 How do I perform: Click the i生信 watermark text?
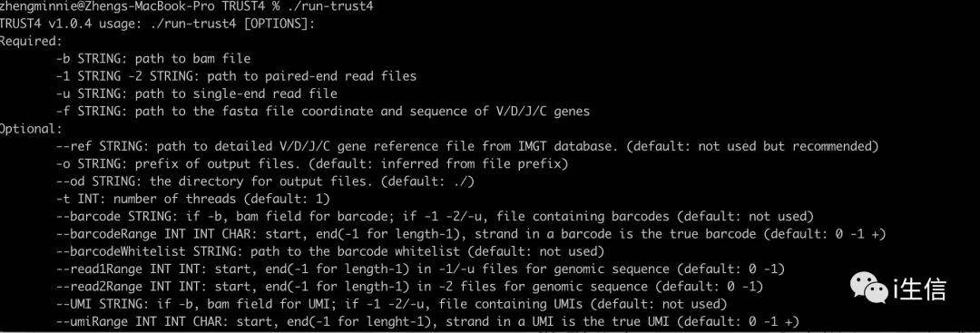click(918, 289)
